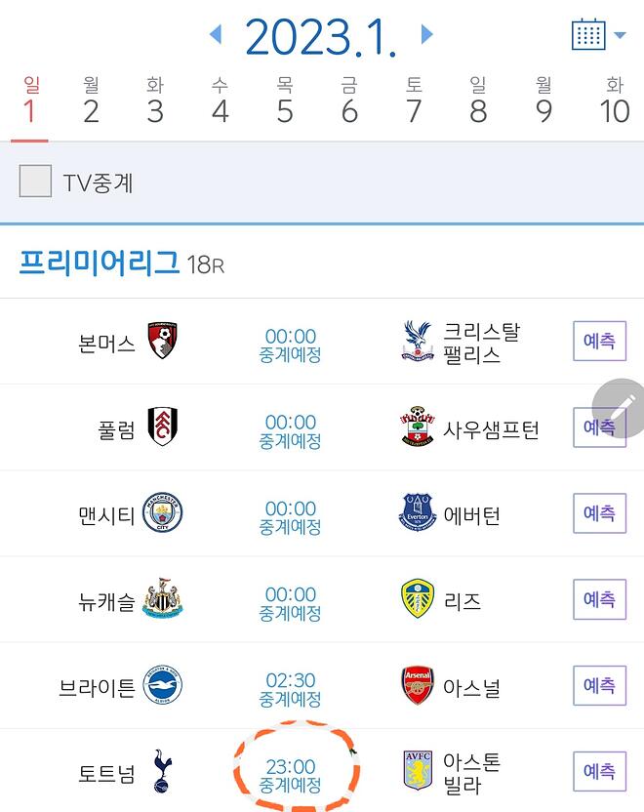Go to next month arrow
Screen dimensions: 644x812
click(x=426, y=35)
